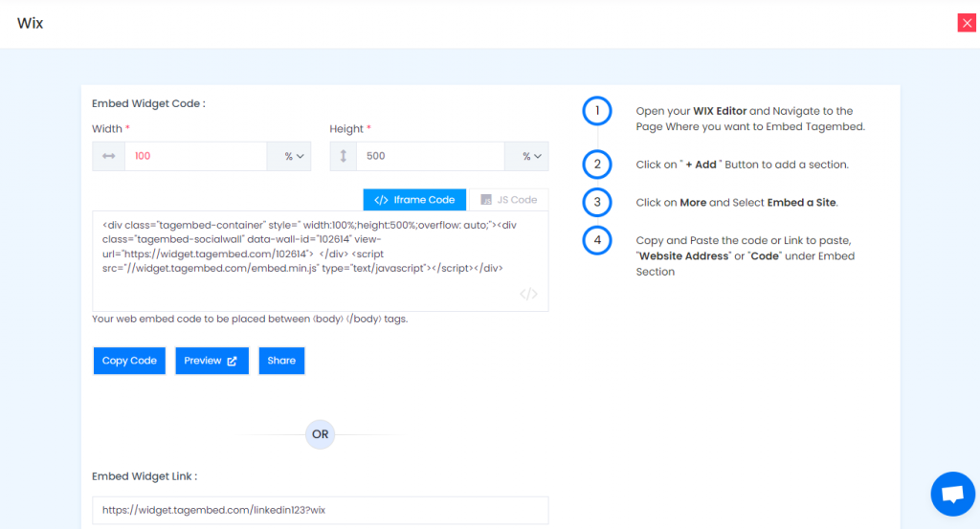Click the 'Embed Widget Code :' heading
980x529 pixels.
(x=148, y=103)
